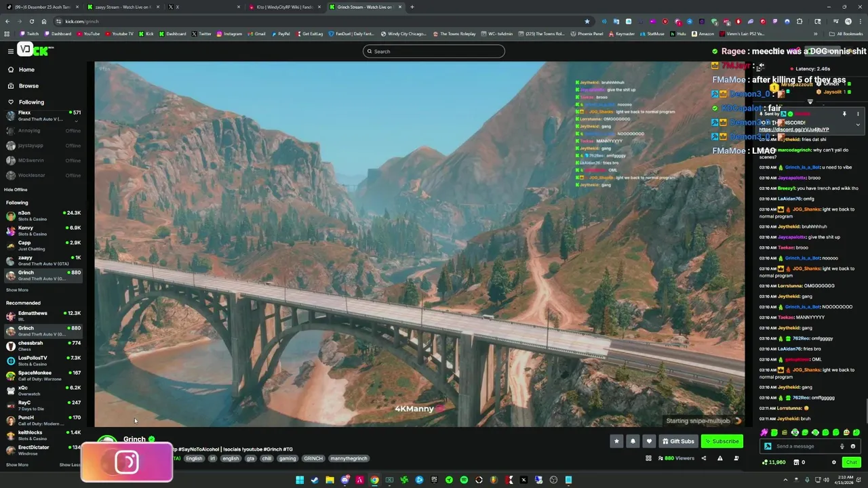This screenshot has height=488, width=868.
Task: Expand the bookmarks overflow chevron
Action: [816, 33]
